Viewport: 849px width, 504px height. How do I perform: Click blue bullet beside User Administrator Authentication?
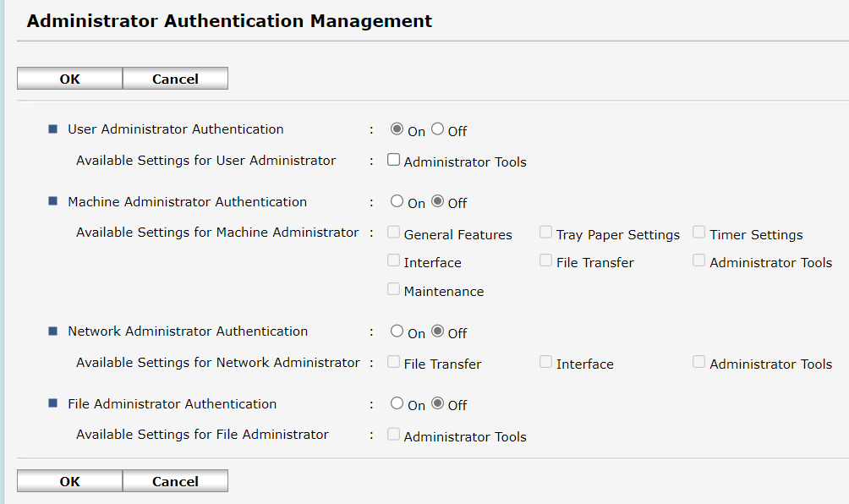click(52, 129)
